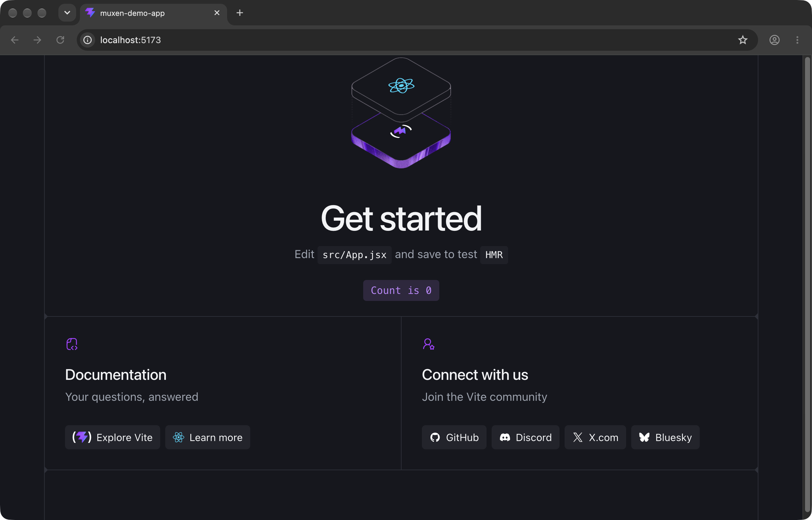Click 'Your questions, answered' text

click(x=132, y=397)
